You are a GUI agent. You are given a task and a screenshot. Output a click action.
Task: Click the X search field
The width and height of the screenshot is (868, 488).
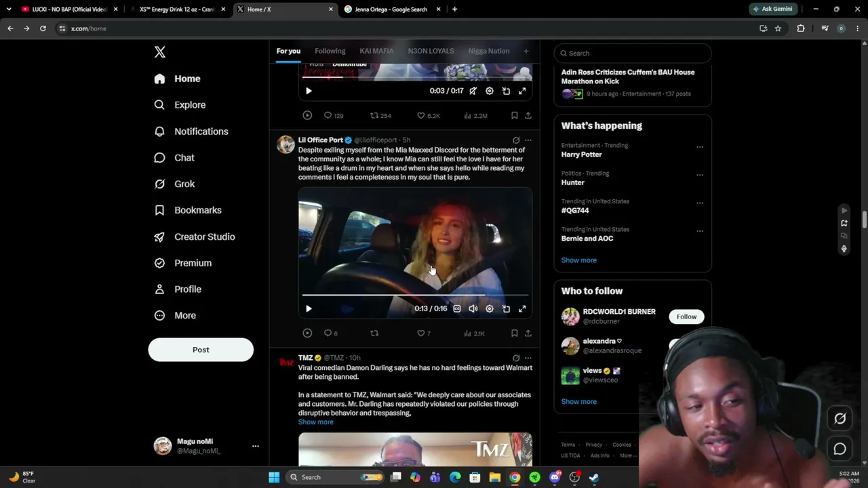click(633, 53)
